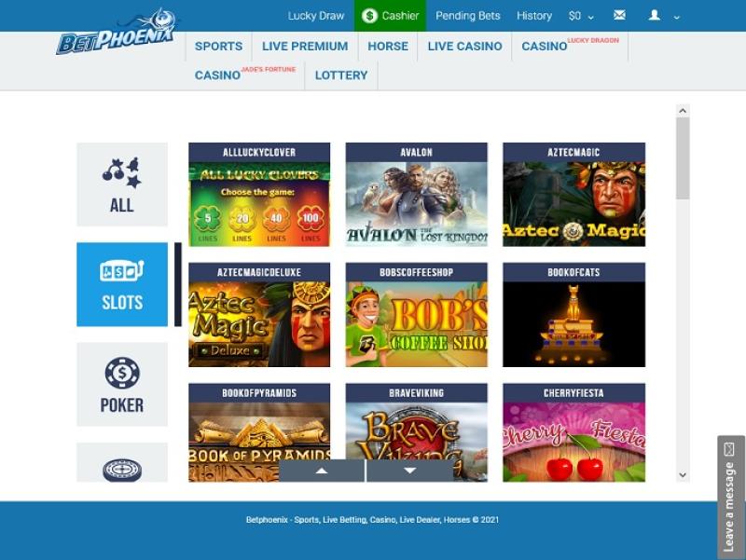Select the roulette wheel category icon
746x560 pixels.
tap(122, 471)
